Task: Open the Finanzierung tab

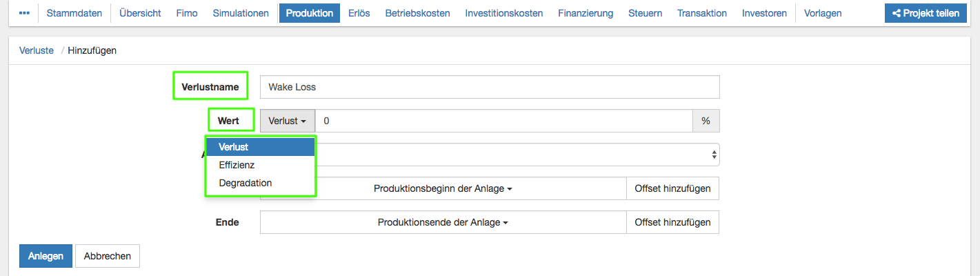Action: (x=586, y=13)
